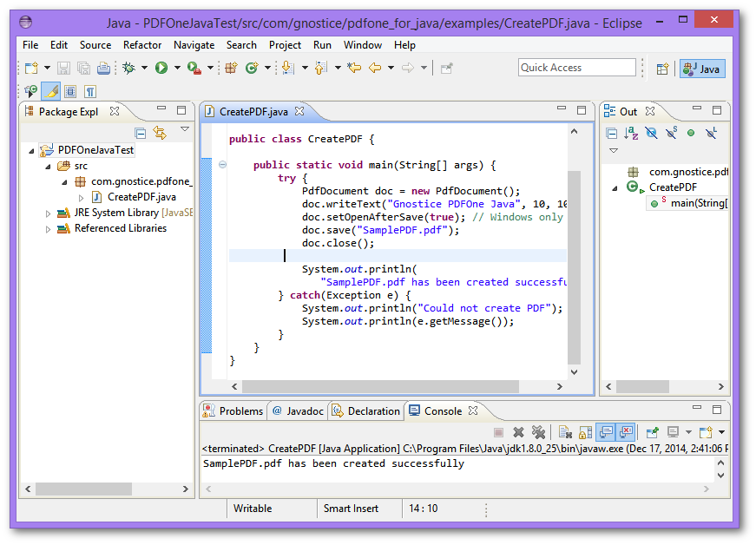Go to Last Edit Location
This screenshot has height=545, width=756.
[354, 68]
